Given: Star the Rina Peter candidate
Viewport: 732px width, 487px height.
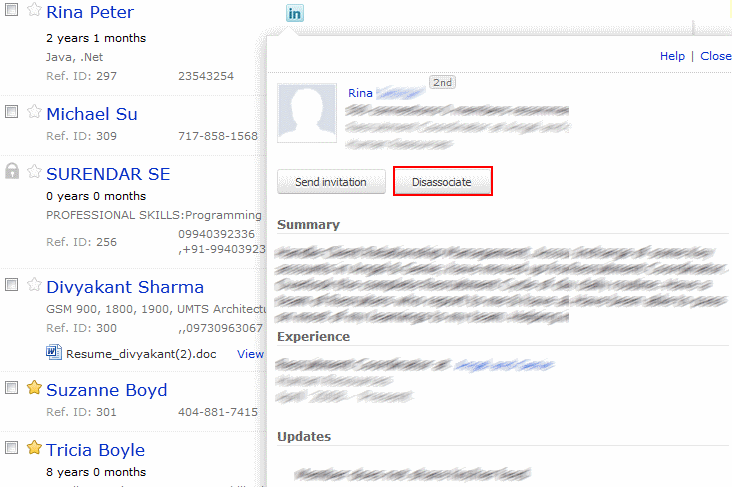Looking at the screenshot, I should (x=34, y=9).
